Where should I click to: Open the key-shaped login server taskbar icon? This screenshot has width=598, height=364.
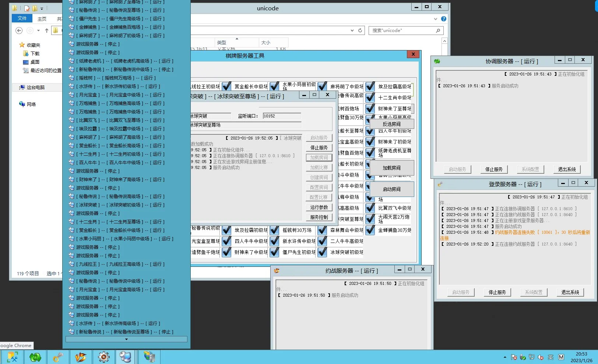pyautogui.click(x=58, y=357)
